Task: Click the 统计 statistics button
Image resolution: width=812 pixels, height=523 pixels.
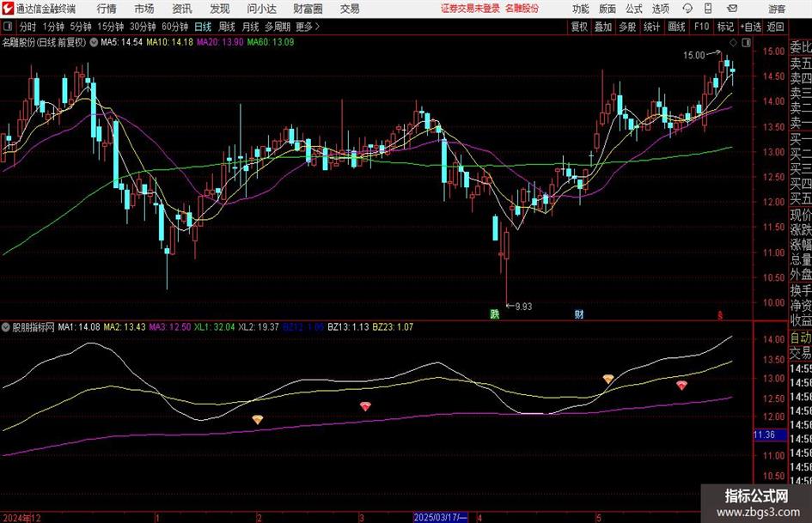Action: click(651, 27)
